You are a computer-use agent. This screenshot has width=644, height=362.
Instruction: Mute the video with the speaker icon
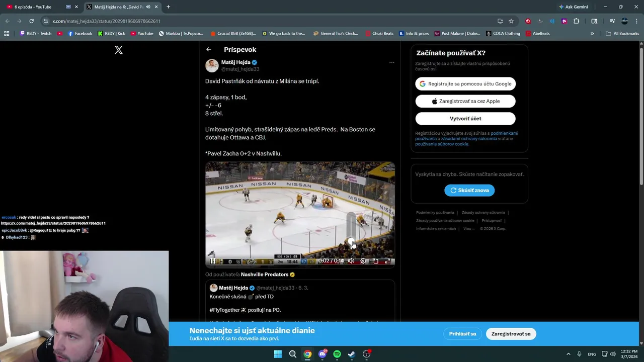(351, 261)
